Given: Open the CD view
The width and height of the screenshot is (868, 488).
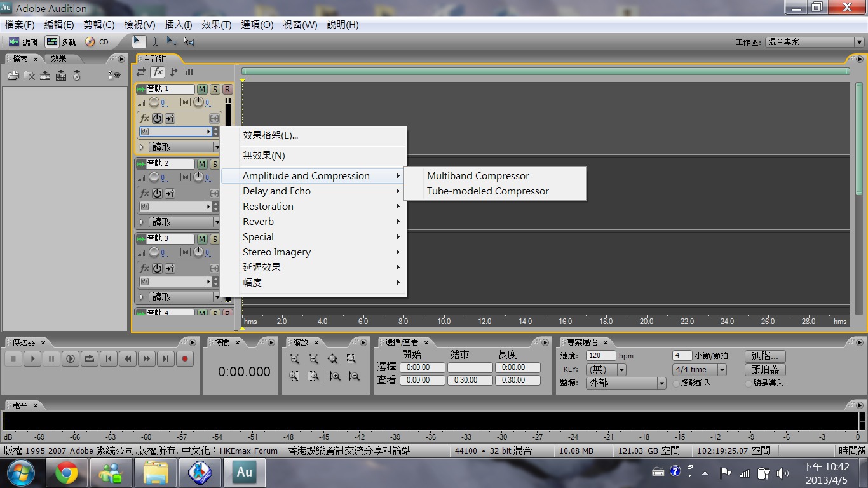Looking at the screenshot, I should pos(97,42).
